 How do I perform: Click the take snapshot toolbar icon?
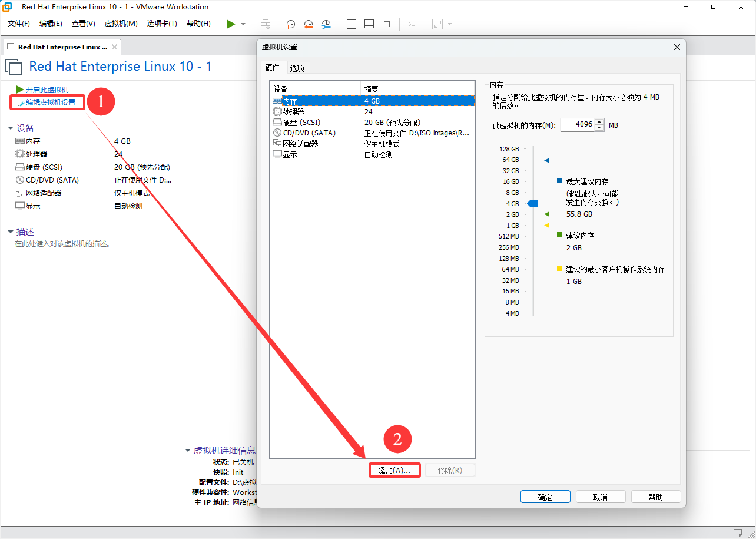(291, 24)
